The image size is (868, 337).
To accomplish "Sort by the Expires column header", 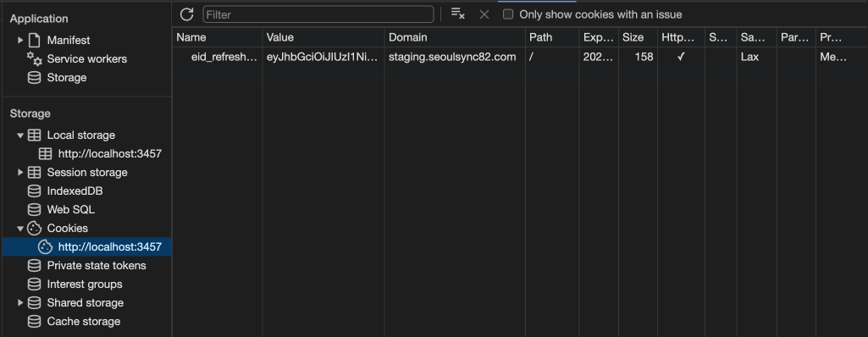I will pos(599,37).
